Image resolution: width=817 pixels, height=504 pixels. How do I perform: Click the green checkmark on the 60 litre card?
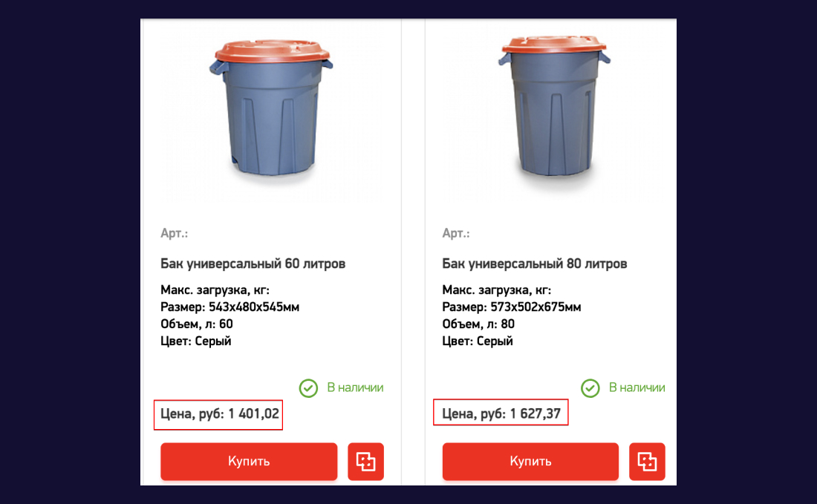tap(308, 388)
